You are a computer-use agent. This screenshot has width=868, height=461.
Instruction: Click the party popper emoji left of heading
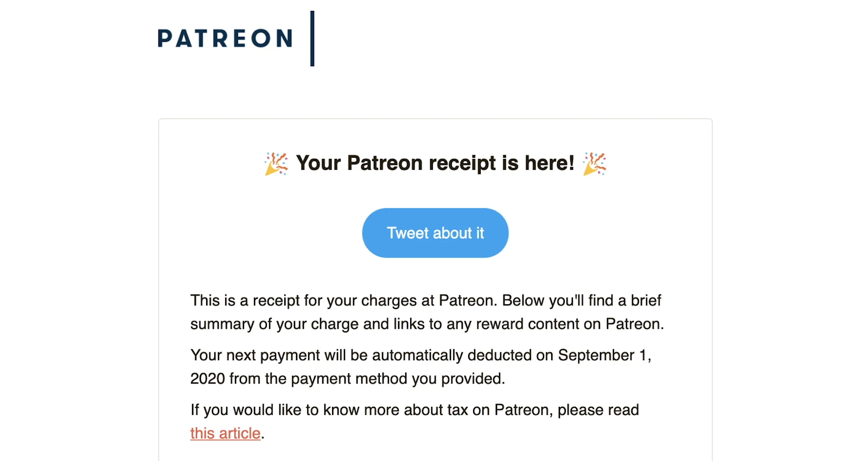click(276, 163)
